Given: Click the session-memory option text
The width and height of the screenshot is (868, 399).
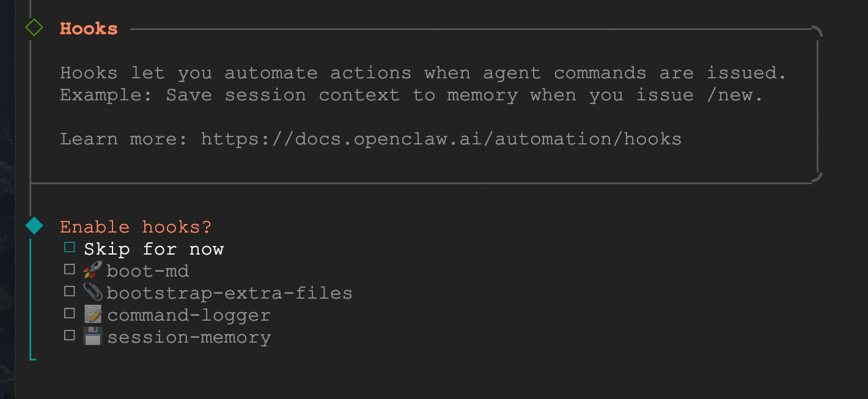Looking at the screenshot, I should pyautogui.click(x=189, y=337).
